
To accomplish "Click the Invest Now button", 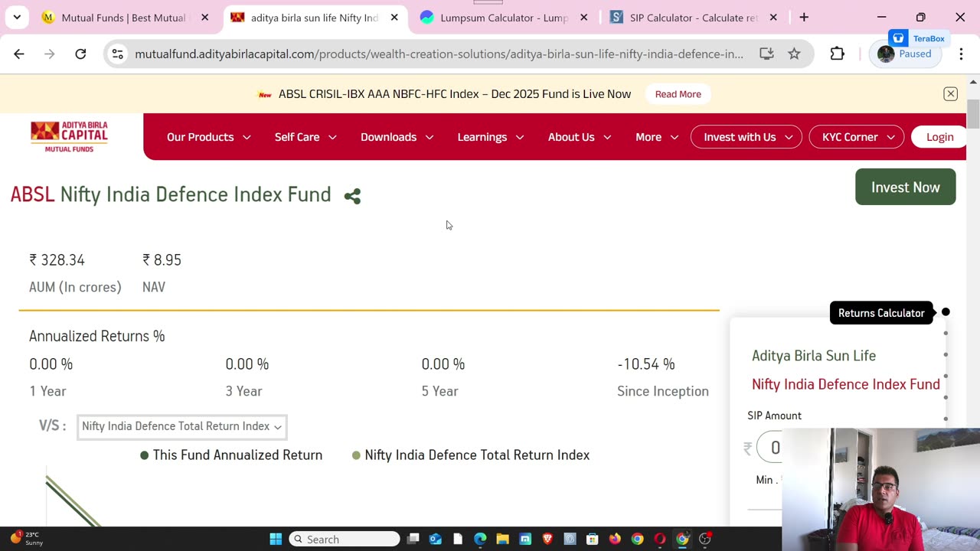I will 905,187.
